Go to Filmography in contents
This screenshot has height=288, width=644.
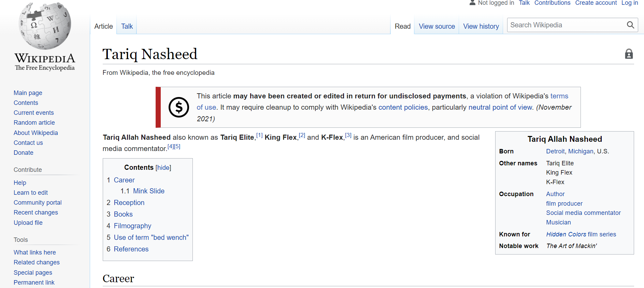click(132, 226)
